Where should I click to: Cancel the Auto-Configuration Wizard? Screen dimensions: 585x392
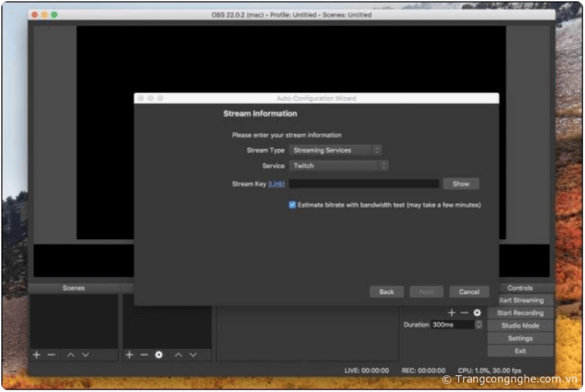469,292
